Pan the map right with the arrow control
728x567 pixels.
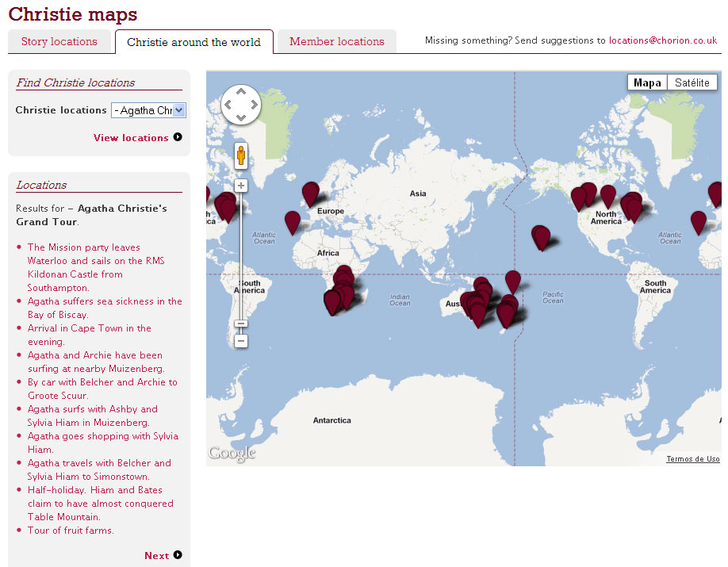point(254,105)
